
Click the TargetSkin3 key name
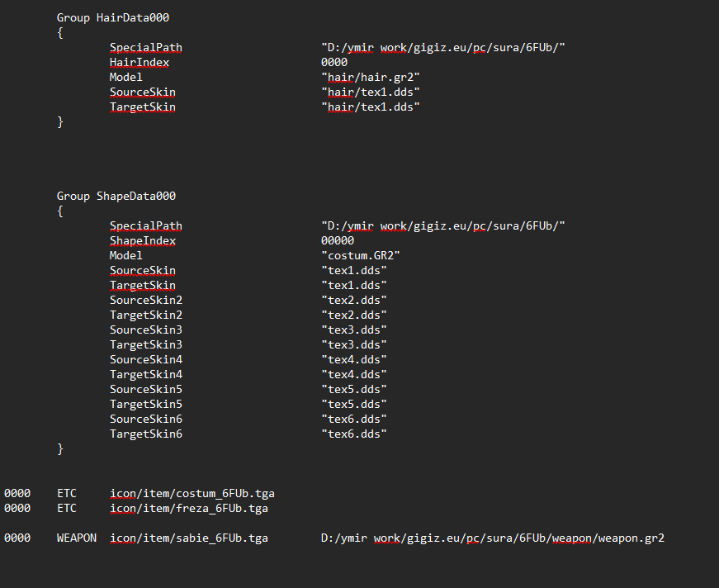click(x=146, y=344)
